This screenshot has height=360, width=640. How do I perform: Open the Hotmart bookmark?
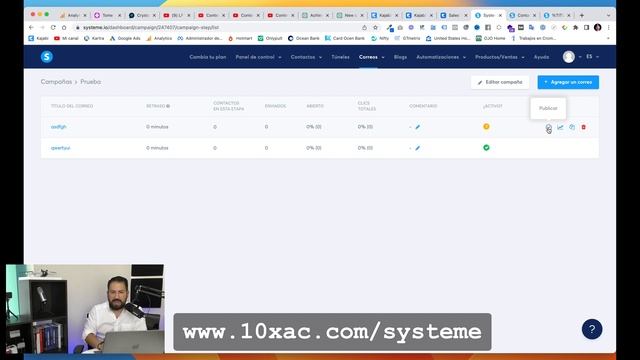pos(240,38)
